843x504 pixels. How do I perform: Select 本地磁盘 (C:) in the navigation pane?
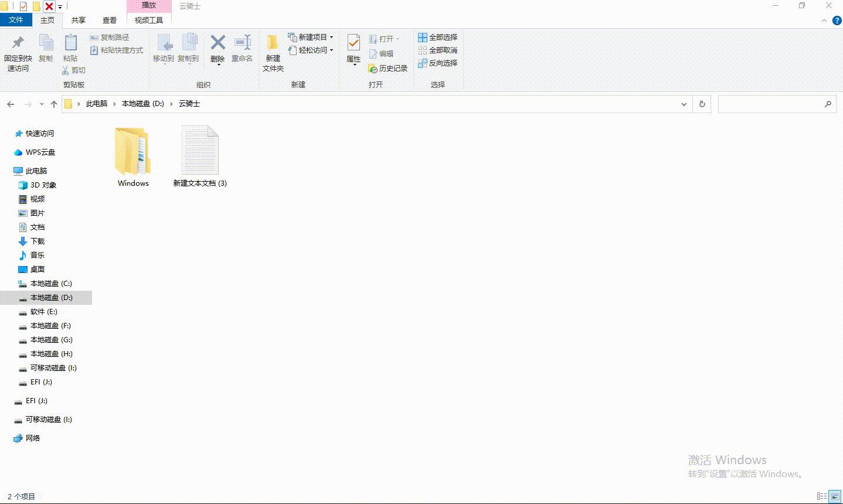tap(50, 283)
